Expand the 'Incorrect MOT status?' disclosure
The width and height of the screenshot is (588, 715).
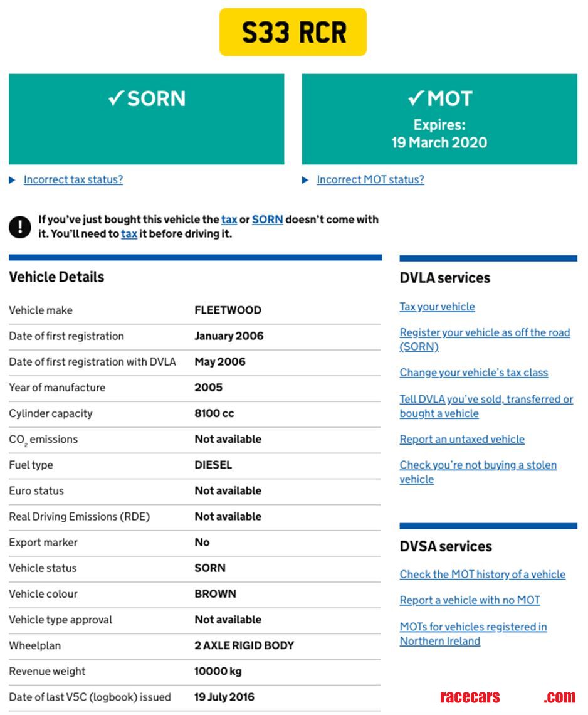coord(370,180)
